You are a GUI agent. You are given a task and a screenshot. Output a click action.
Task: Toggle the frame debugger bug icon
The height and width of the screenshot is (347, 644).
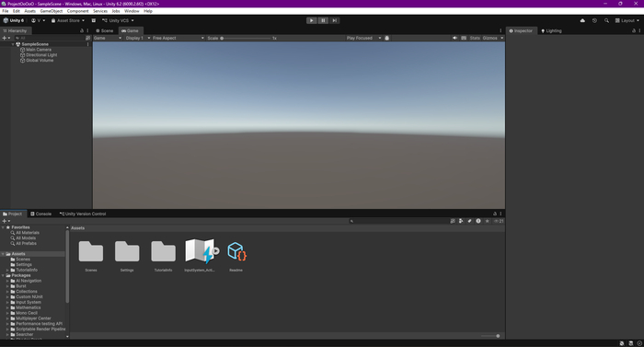(x=387, y=38)
